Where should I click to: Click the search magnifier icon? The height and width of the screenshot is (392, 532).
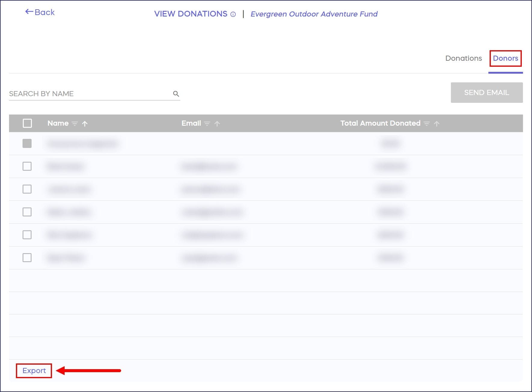point(176,94)
